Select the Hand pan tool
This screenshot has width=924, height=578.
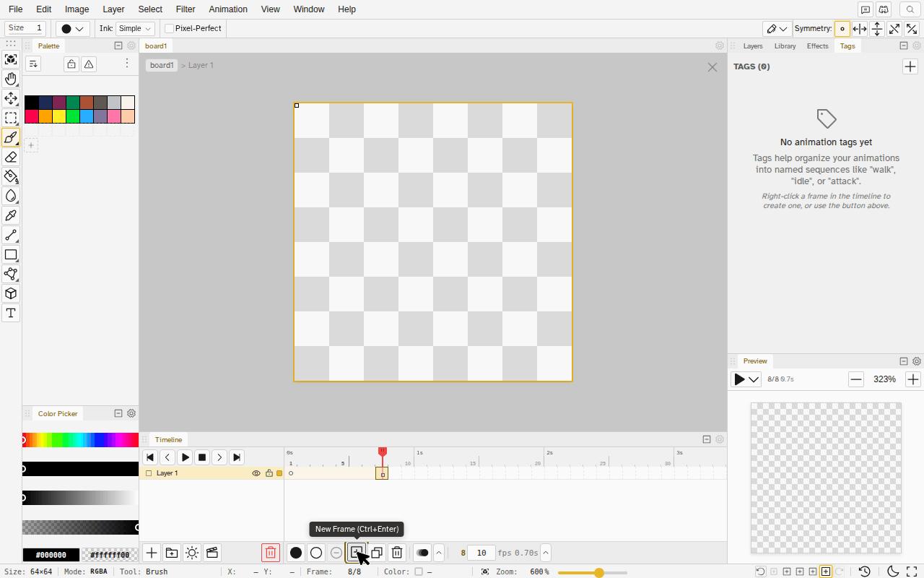11,79
